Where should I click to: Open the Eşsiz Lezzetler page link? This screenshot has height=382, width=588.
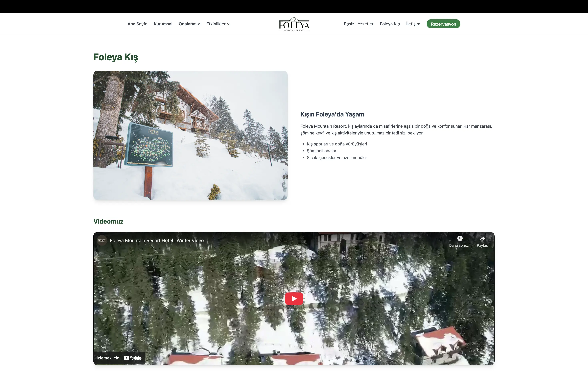tap(358, 24)
